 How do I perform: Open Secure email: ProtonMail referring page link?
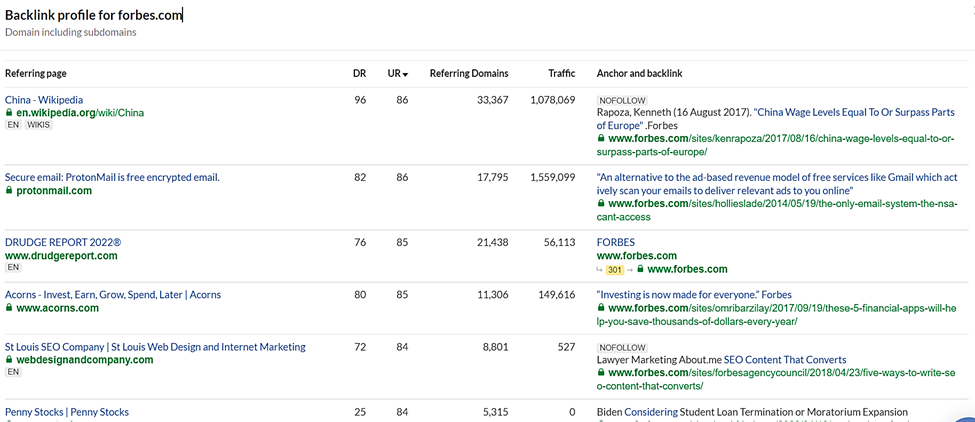(x=112, y=177)
